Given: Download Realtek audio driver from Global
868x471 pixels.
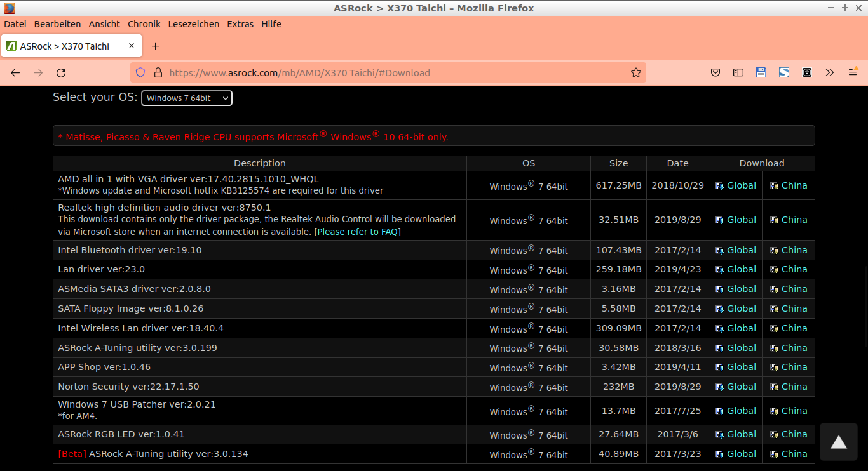Looking at the screenshot, I should pyautogui.click(x=742, y=220).
